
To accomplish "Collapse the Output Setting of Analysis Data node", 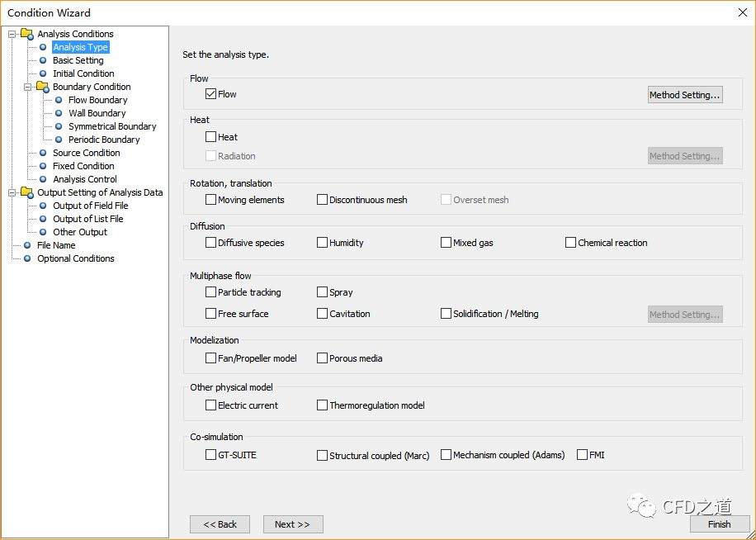I will click(x=12, y=192).
